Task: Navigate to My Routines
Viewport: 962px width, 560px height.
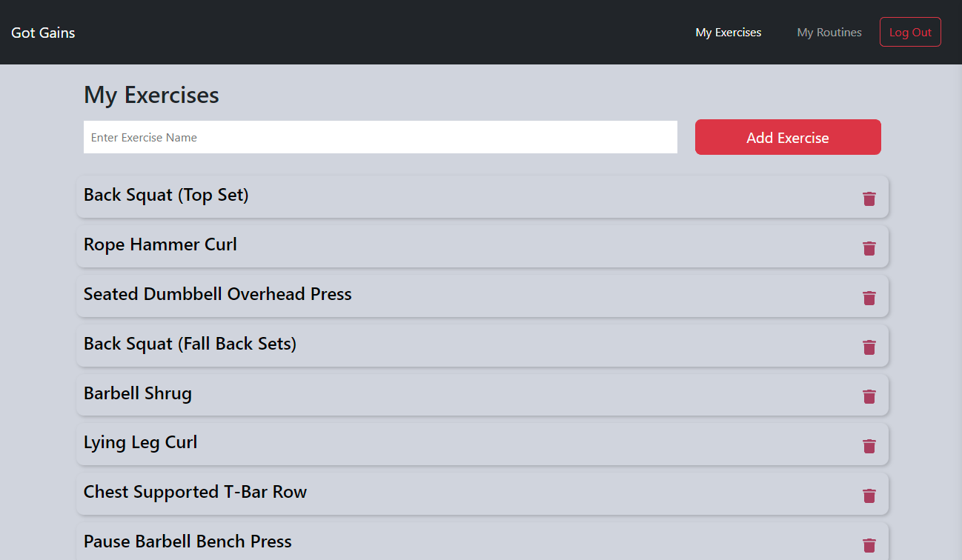Action: [x=829, y=32]
